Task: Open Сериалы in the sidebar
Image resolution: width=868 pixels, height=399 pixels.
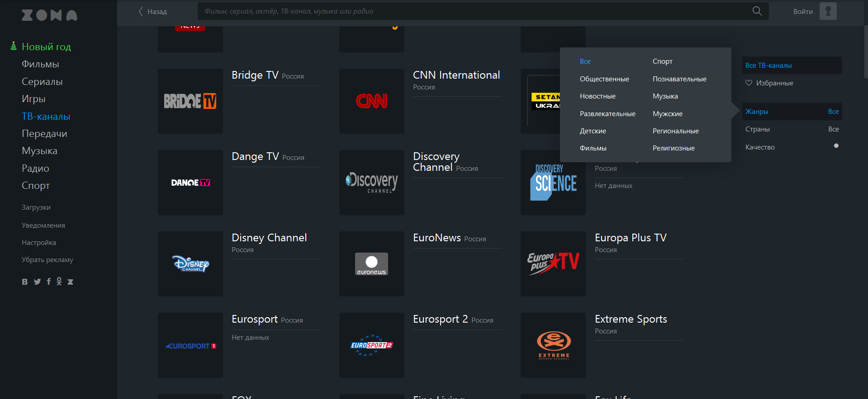Action: (42, 82)
